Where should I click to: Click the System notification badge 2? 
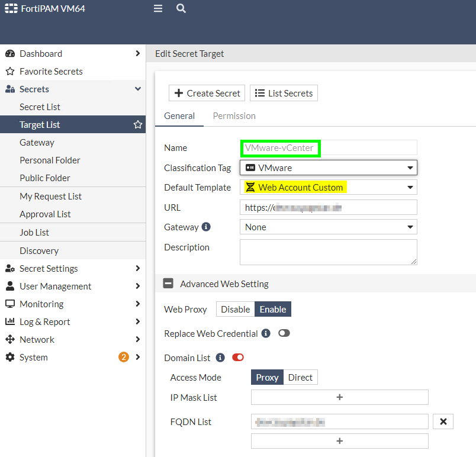(124, 357)
